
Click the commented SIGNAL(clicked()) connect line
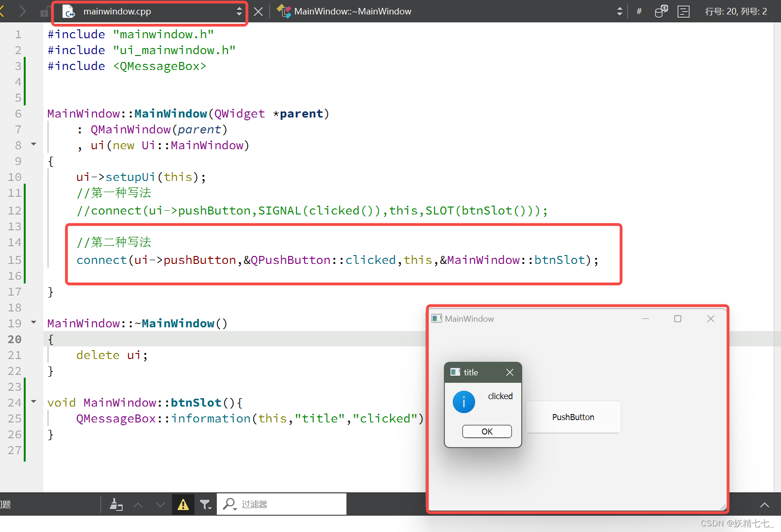click(312, 210)
